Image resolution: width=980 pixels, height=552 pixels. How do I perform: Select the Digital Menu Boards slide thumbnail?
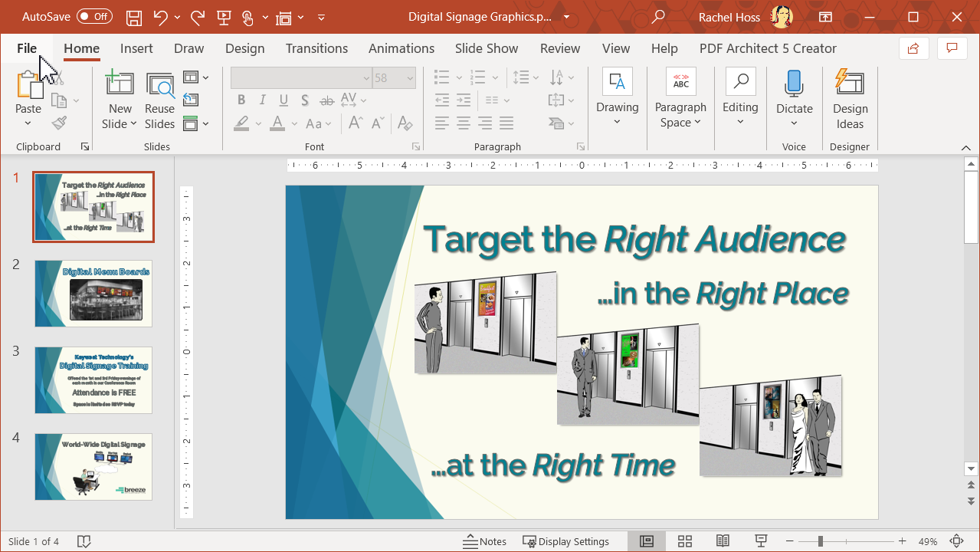pyautogui.click(x=93, y=294)
